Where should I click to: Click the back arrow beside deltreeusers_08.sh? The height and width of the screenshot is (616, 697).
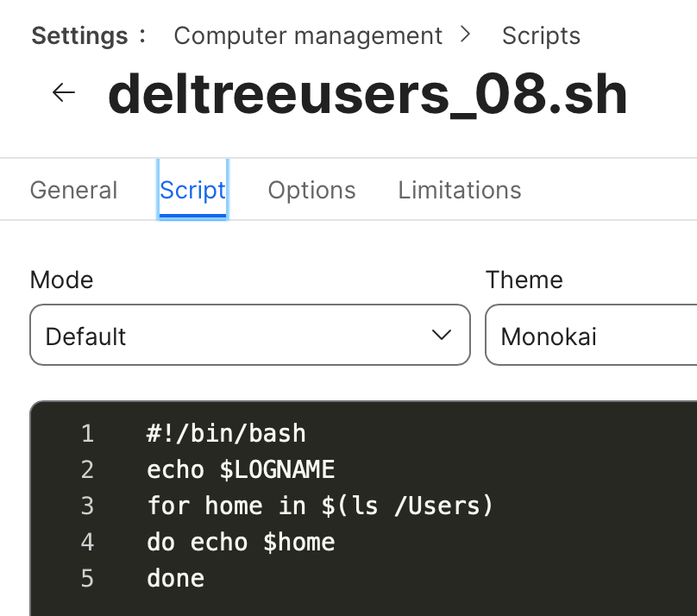coord(64,92)
